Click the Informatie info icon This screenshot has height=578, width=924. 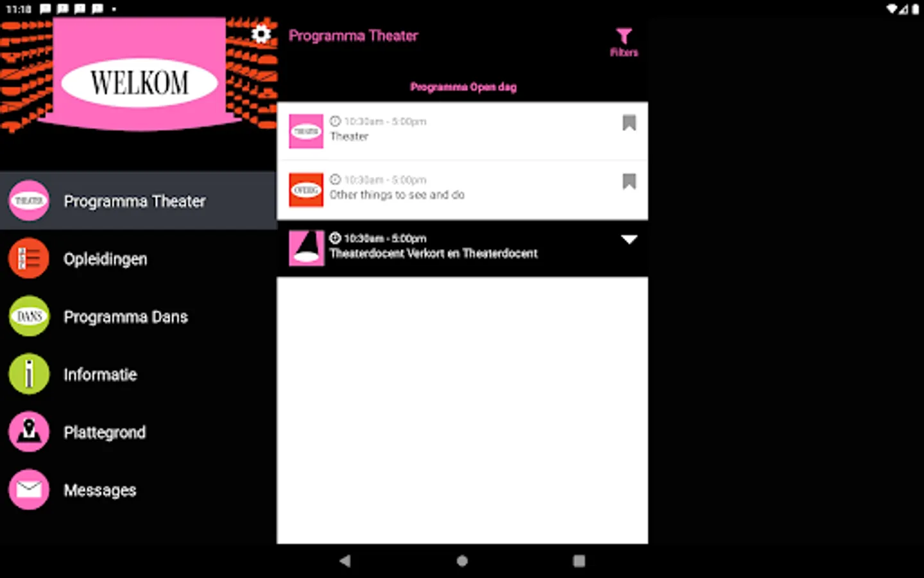(28, 374)
